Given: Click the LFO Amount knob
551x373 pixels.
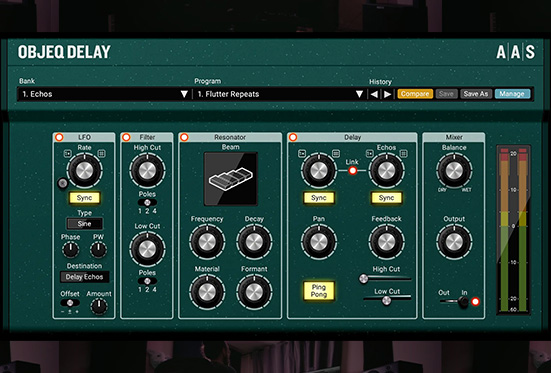Looking at the screenshot, I should [99, 307].
